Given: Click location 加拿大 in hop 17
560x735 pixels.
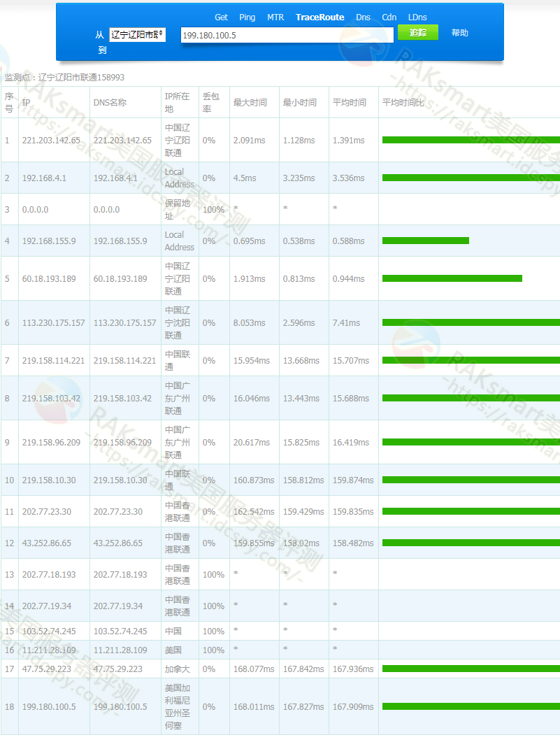Looking at the screenshot, I should (177, 669).
